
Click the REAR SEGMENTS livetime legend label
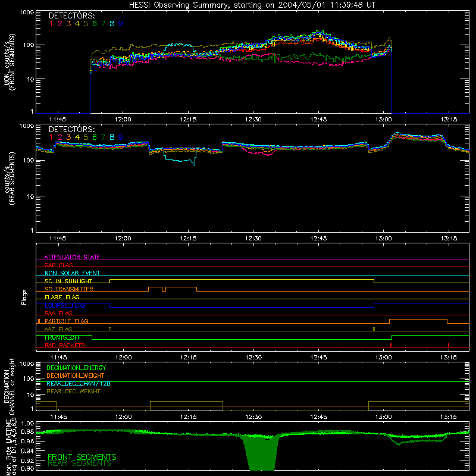point(80,464)
